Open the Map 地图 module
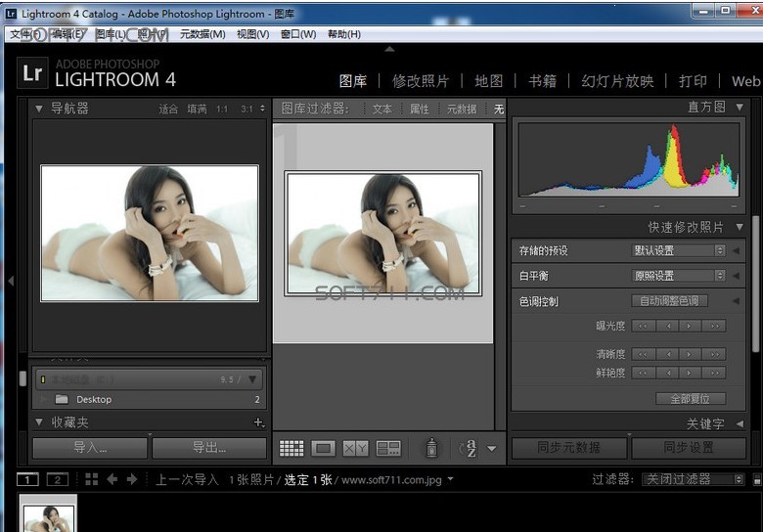Viewport: 763px width, 532px height. 488,81
